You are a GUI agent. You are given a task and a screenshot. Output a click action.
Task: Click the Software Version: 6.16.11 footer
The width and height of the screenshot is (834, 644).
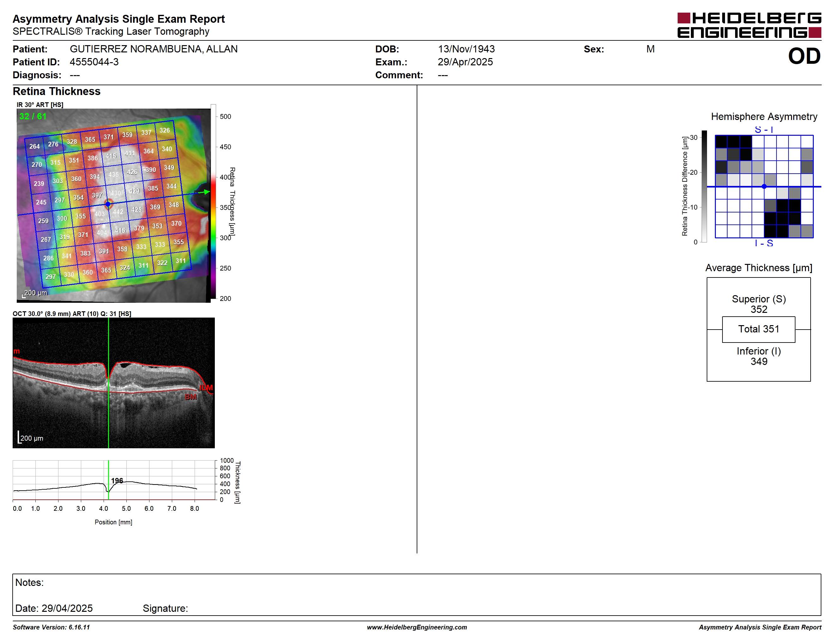(x=51, y=627)
